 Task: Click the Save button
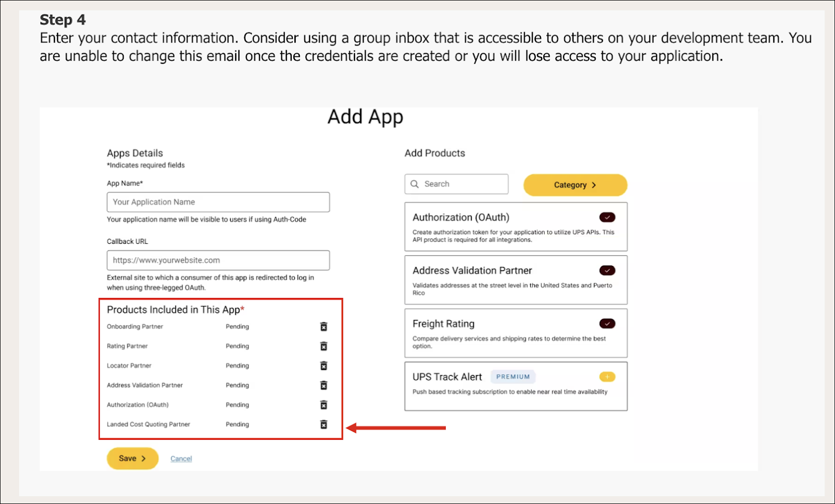pyautogui.click(x=133, y=458)
